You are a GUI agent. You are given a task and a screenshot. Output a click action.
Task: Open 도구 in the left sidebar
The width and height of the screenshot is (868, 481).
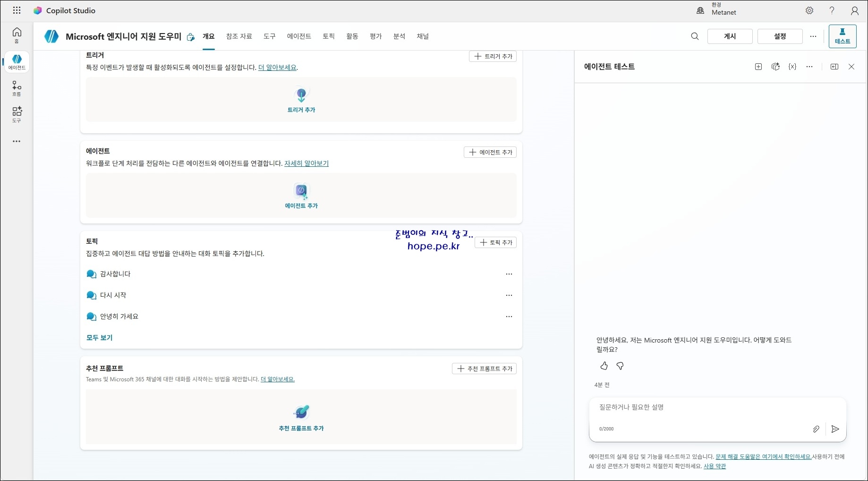tap(17, 115)
